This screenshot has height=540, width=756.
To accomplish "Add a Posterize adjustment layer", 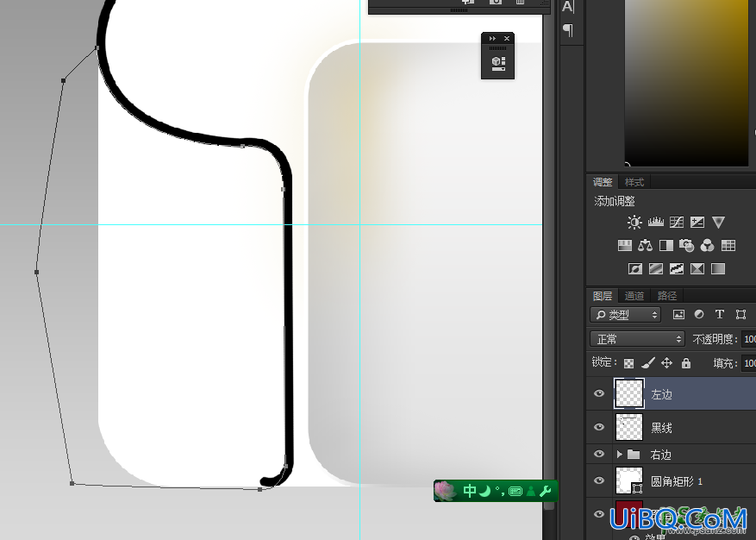I will point(656,268).
